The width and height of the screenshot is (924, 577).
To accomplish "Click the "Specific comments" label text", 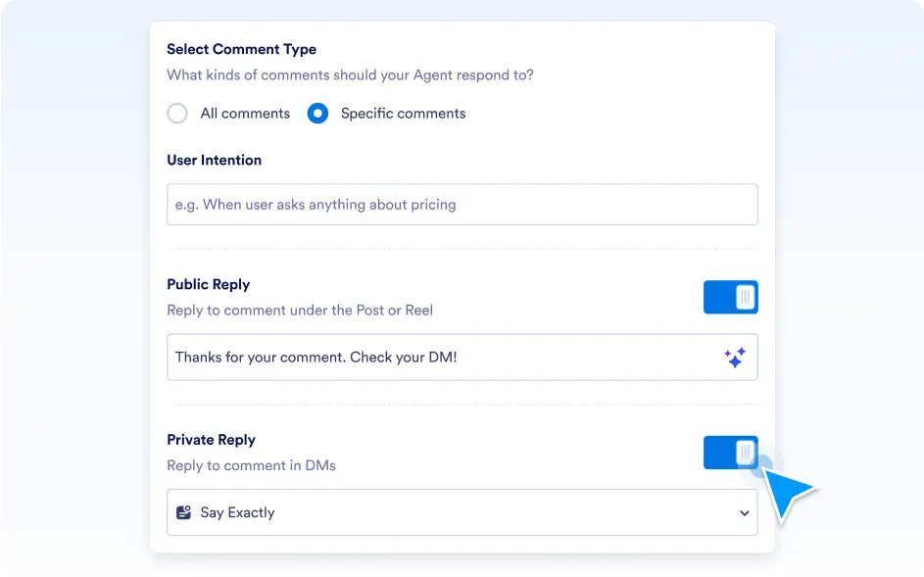I will 403,114.
